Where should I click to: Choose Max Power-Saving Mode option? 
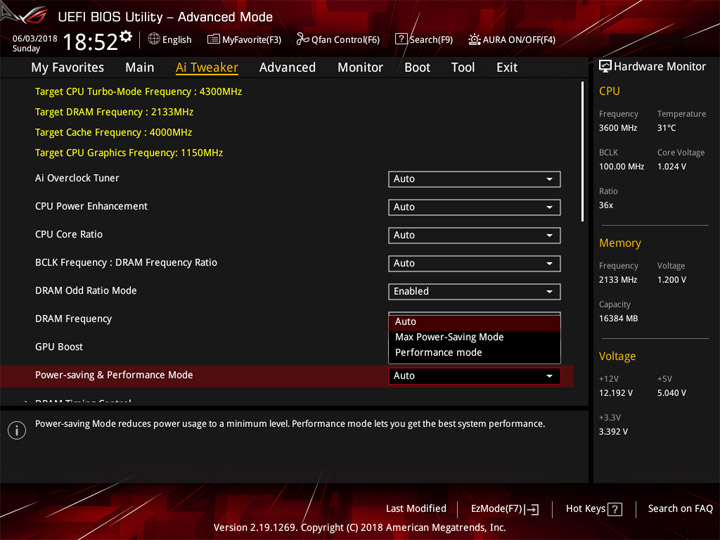474,337
